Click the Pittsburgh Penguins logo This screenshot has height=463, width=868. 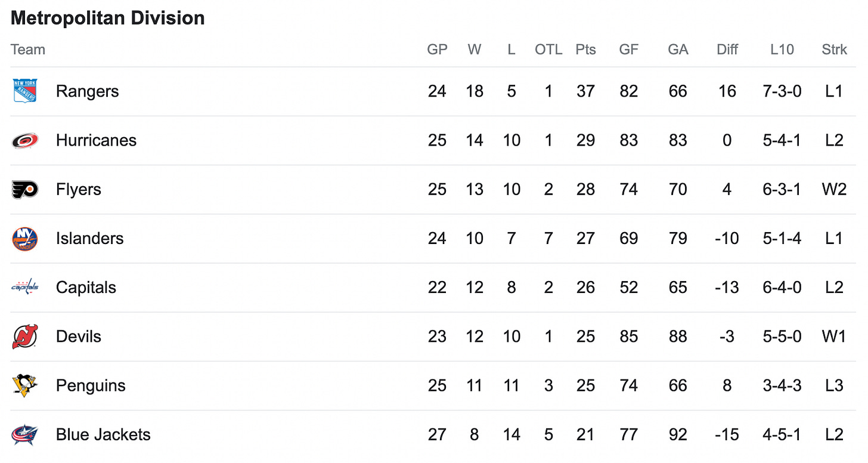25,385
